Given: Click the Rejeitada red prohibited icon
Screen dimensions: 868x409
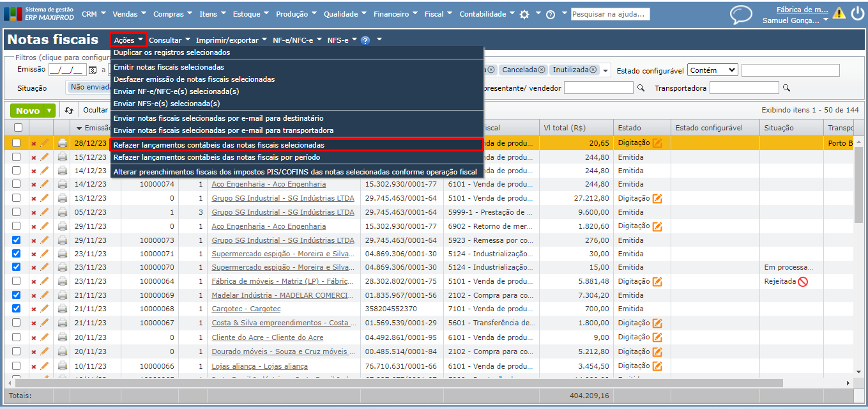Looking at the screenshot, I should pos(803,282).
